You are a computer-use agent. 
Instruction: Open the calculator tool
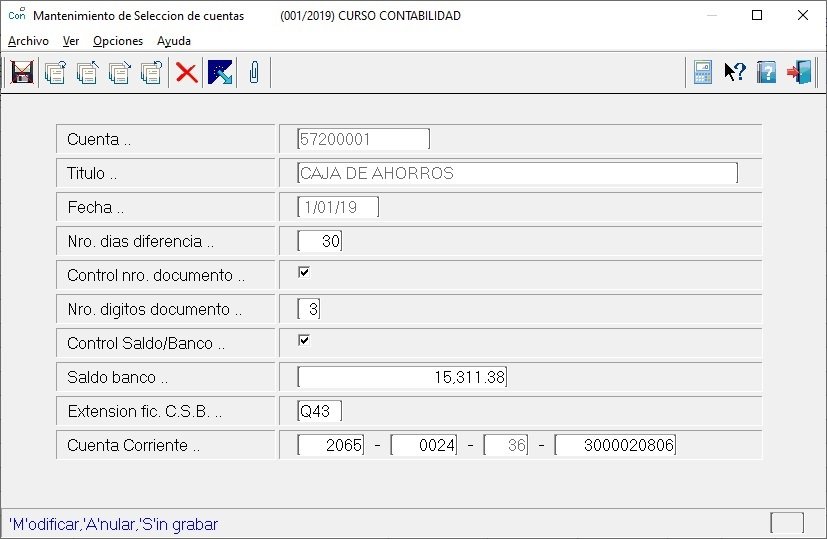pos(703,72)
